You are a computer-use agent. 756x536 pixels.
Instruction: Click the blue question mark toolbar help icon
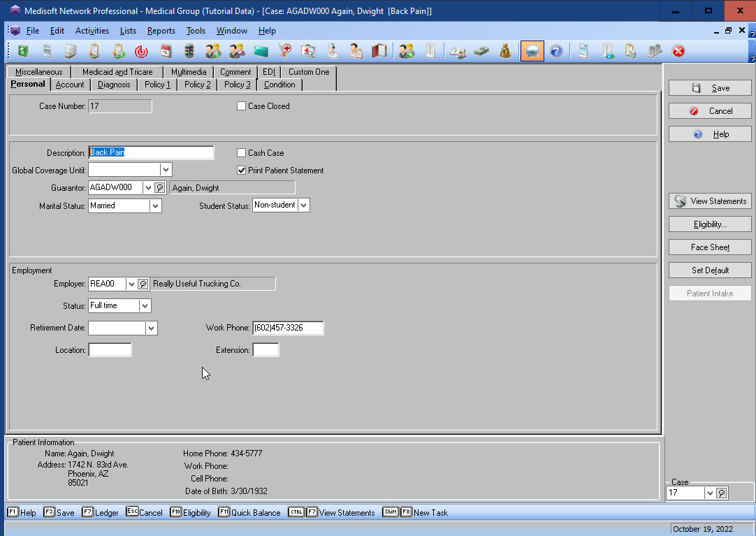pyautogui.click(x=556, y=51)
